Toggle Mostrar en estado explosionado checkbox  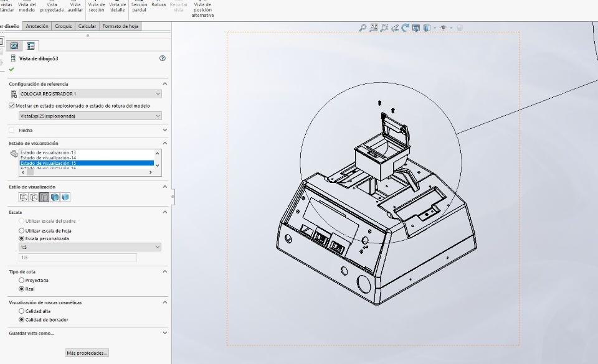11,106
